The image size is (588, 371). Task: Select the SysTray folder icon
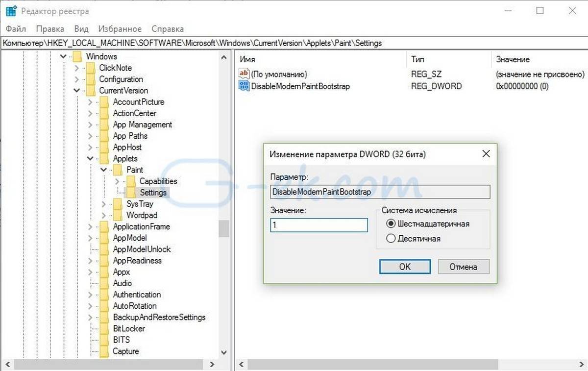tap(118, 203)
